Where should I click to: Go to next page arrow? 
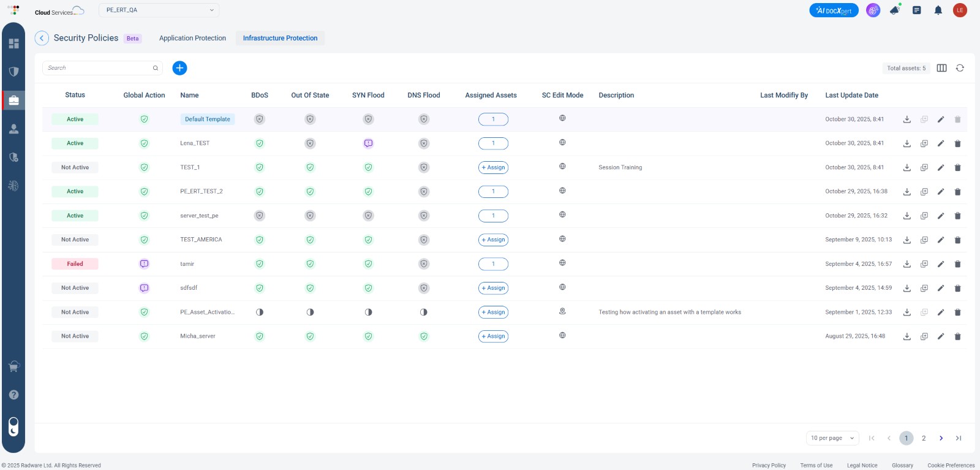coord(941,438)
